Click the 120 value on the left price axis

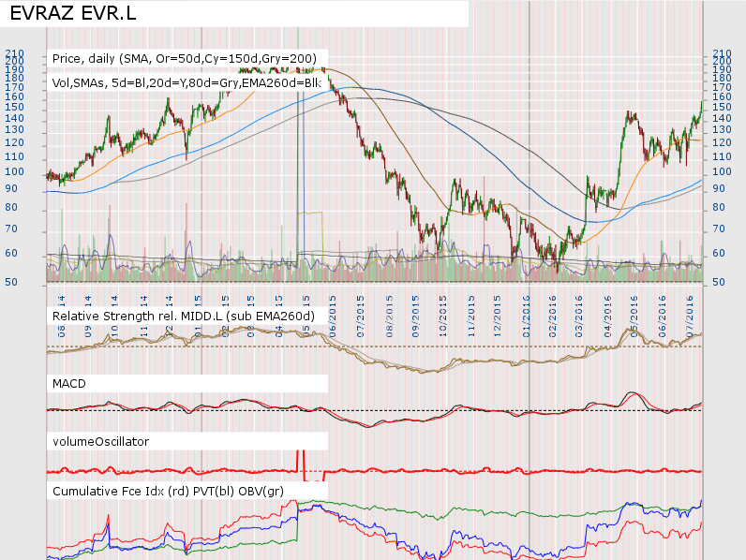click(14, 142)
